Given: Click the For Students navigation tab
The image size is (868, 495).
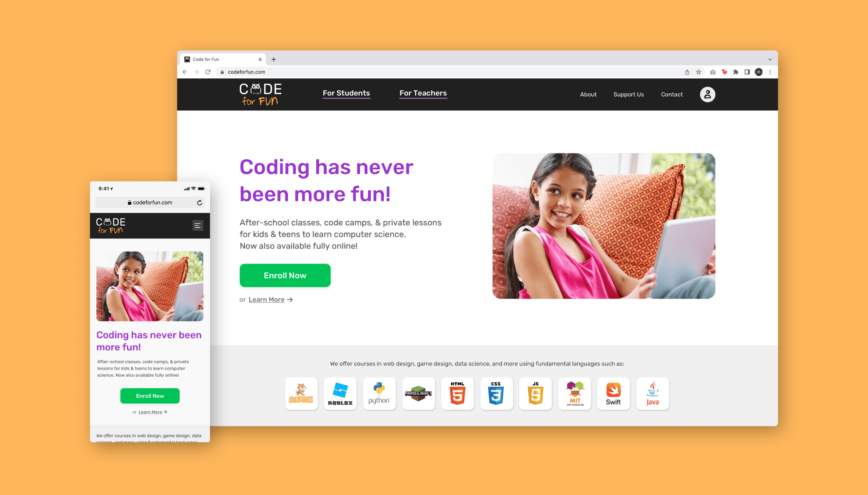Looking at the screenshot, I should tap(346, 92).
